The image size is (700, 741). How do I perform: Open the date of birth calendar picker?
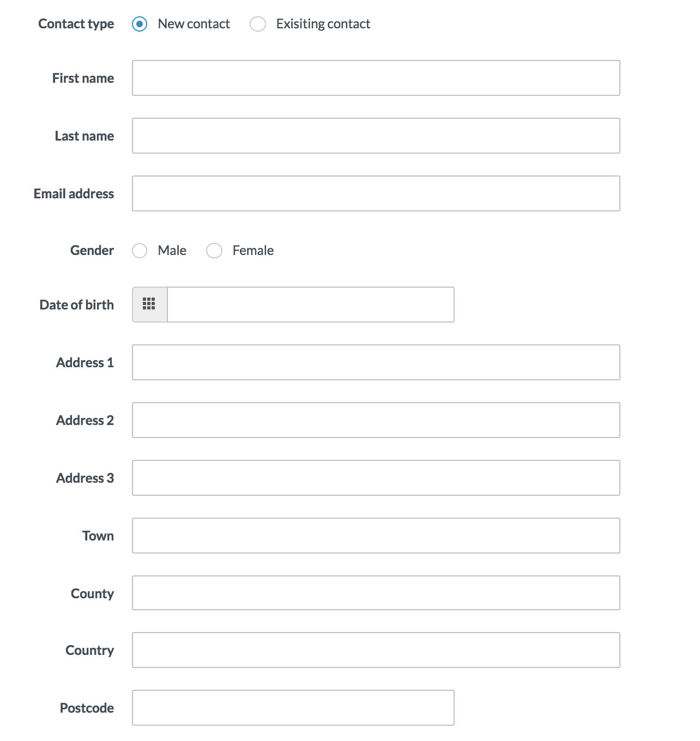[x=149, y=304]
